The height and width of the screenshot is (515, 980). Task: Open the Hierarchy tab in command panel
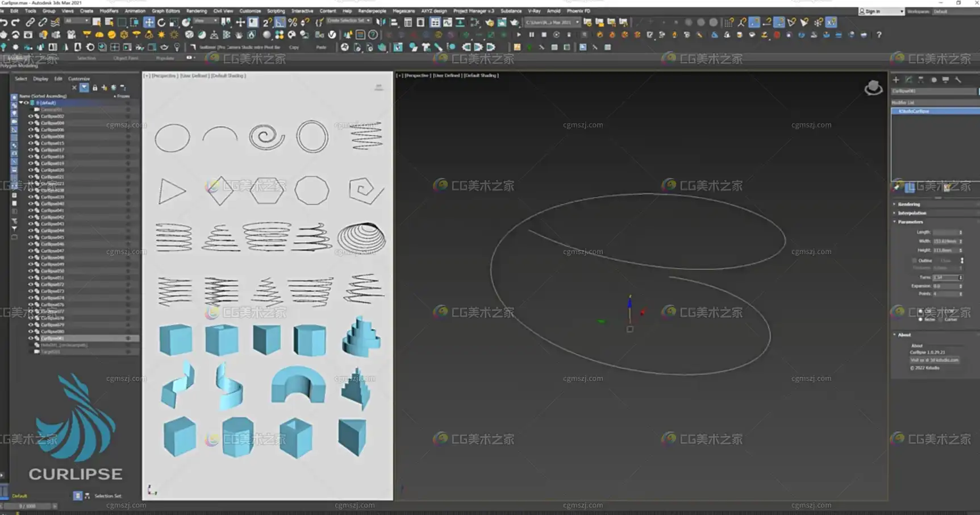point(921,80)
